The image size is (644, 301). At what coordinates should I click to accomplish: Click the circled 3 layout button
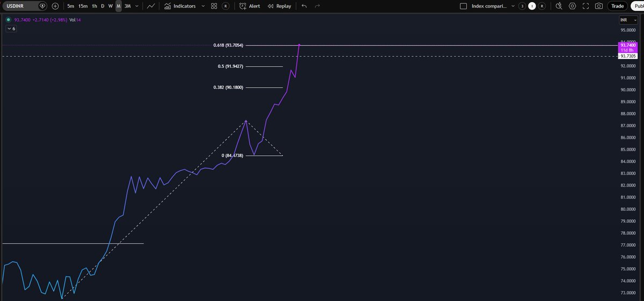click(x=522, y=6)
